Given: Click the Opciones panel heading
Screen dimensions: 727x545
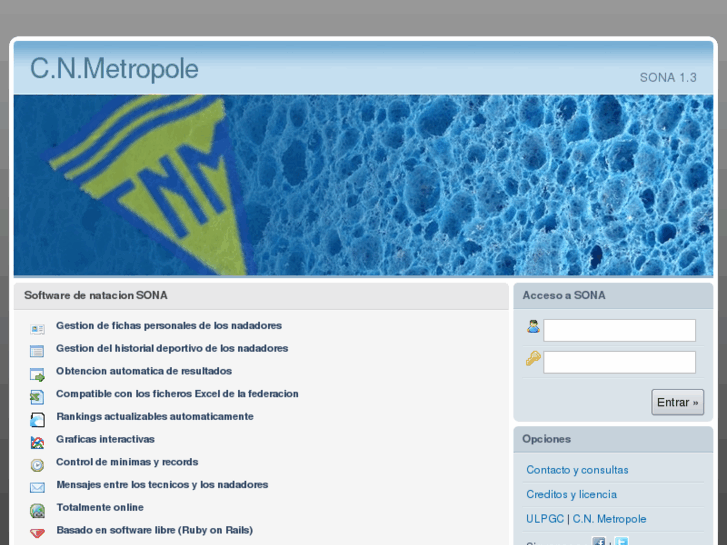Looking at the screenshot, I should (546, 439).
